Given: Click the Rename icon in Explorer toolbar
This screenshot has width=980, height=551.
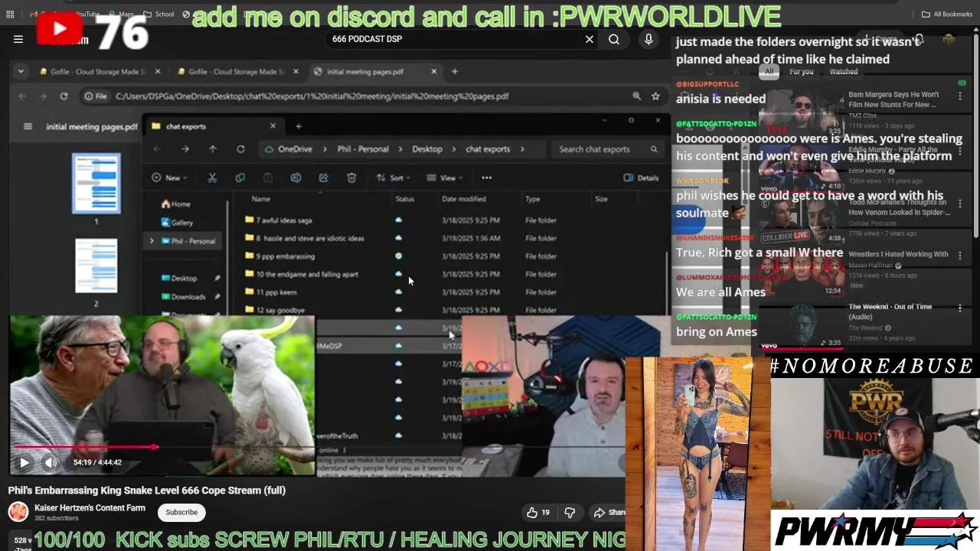Looking at the screenshot, I should 296,178.
